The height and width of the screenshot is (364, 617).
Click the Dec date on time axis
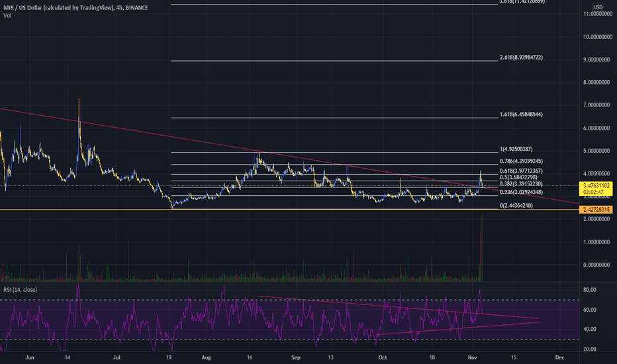[x=559, y=357]
